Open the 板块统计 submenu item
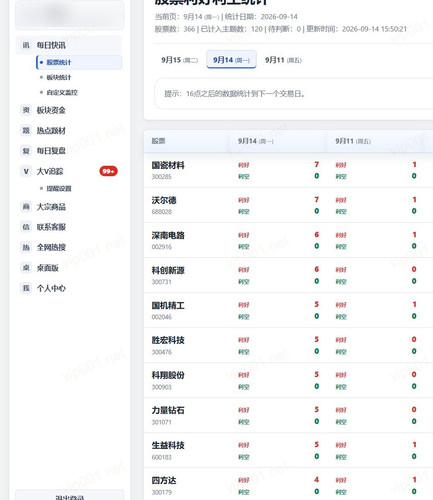The image size is (433, 500). 59,77
